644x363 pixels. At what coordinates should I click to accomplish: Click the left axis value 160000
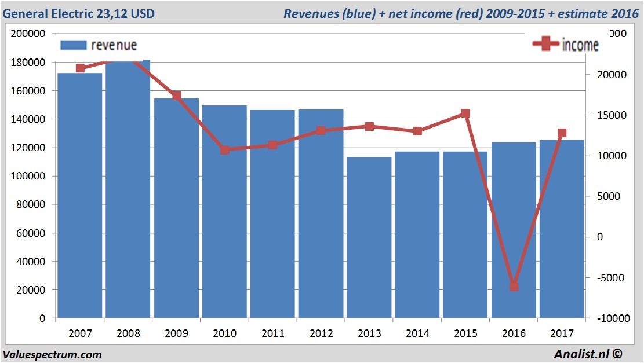pyautogui.click(x=28, y=91)
